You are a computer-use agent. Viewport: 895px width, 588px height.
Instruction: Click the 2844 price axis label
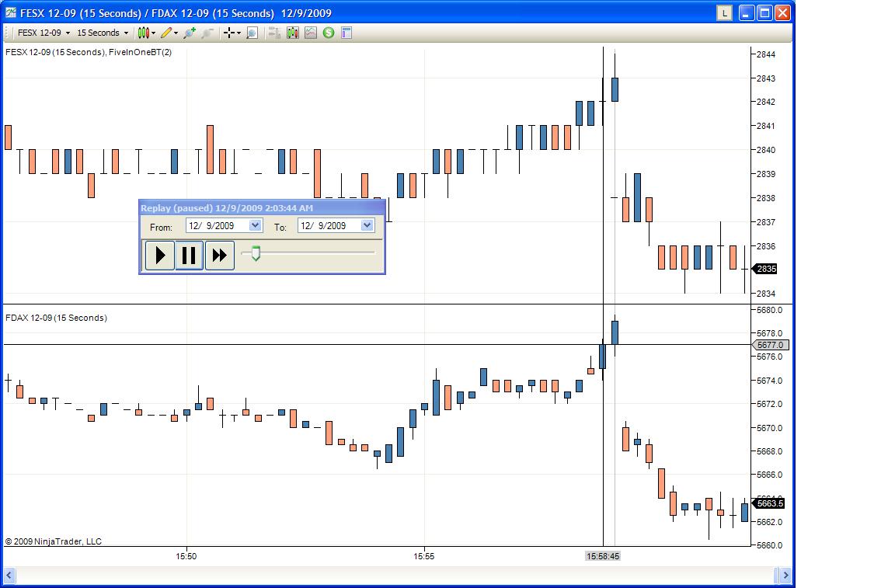(x=766, y=54)
